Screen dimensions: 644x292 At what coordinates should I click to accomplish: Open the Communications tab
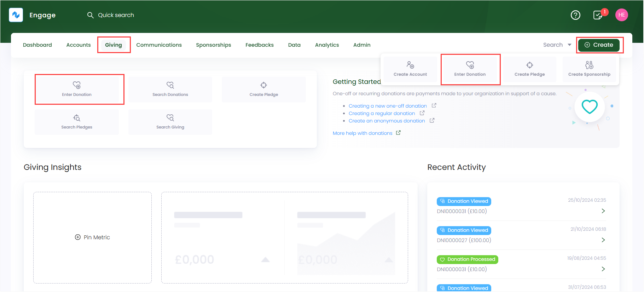click(x=159, y=45)
